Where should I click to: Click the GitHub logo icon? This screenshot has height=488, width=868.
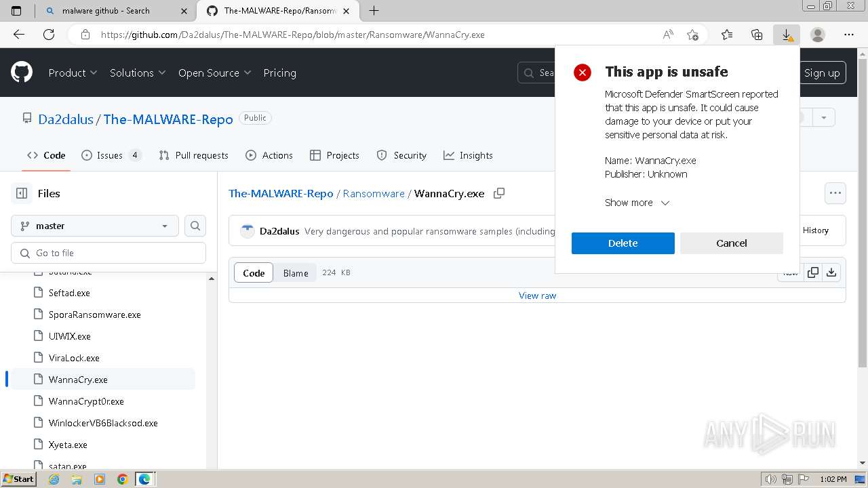click(x=22, y=73)
